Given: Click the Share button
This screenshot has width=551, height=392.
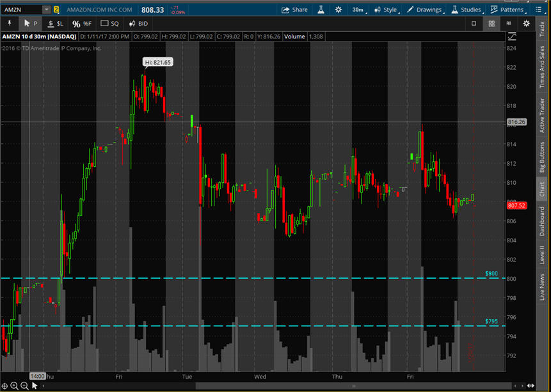Looking at the screenshot, I should 295,10.
